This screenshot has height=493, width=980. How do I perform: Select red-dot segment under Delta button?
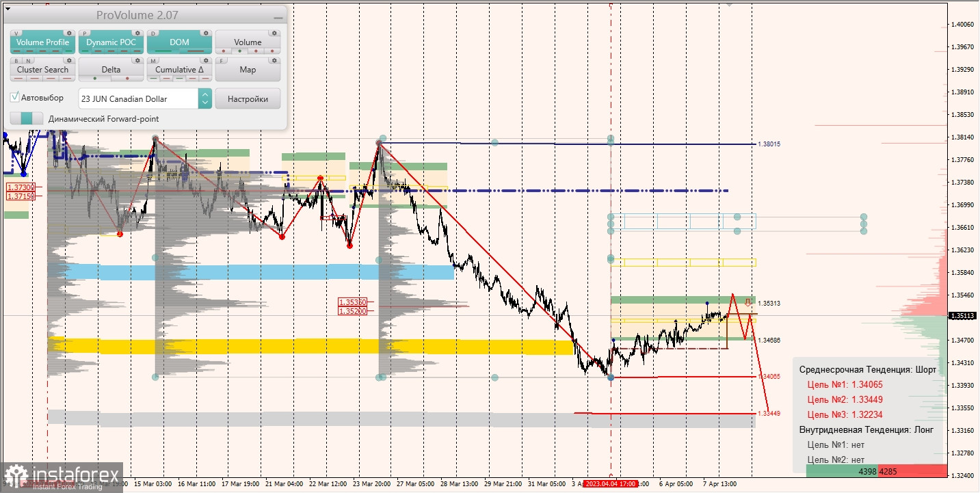(127, 78)
